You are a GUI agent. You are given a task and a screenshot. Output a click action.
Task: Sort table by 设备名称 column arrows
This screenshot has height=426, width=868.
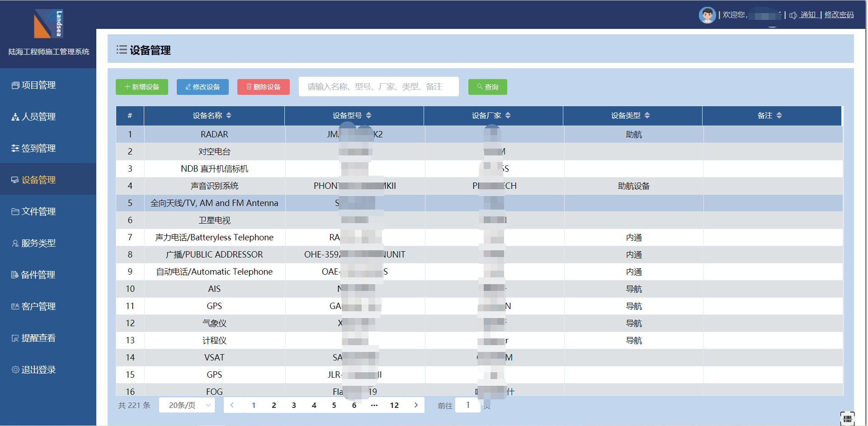(229, 116)
